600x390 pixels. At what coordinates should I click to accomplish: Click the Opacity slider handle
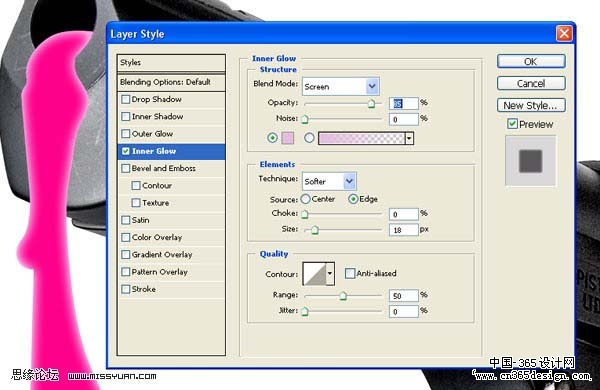pyautogui.click(x=371, y=104)
